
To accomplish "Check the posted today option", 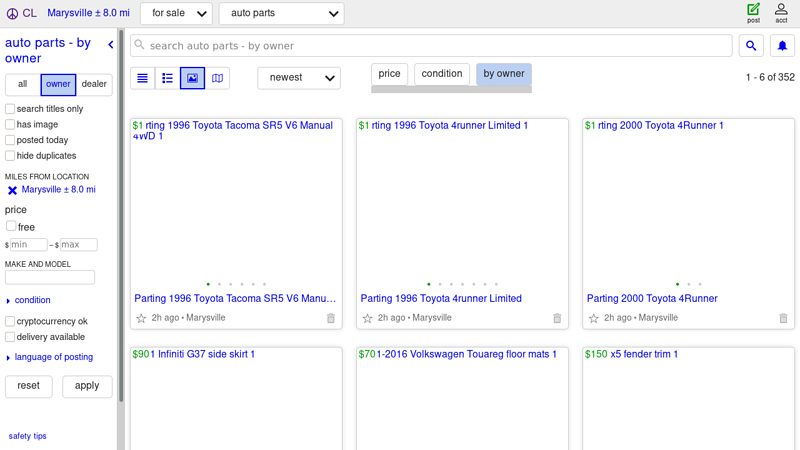I will coord(10,140).
